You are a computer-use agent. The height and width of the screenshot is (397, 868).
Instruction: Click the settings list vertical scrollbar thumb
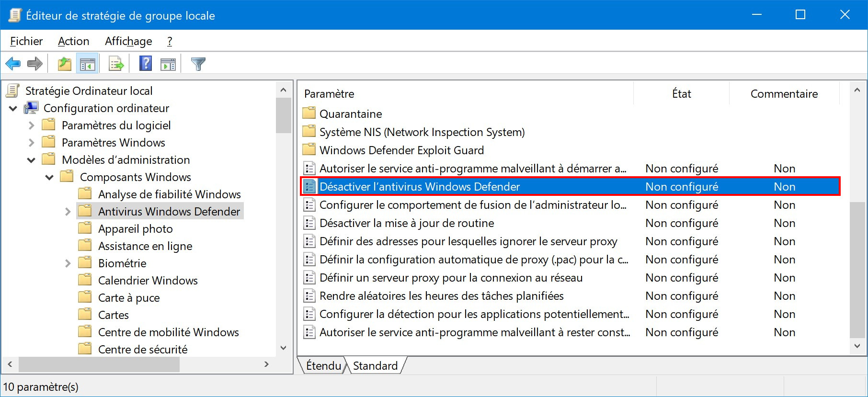coord(857,270)
